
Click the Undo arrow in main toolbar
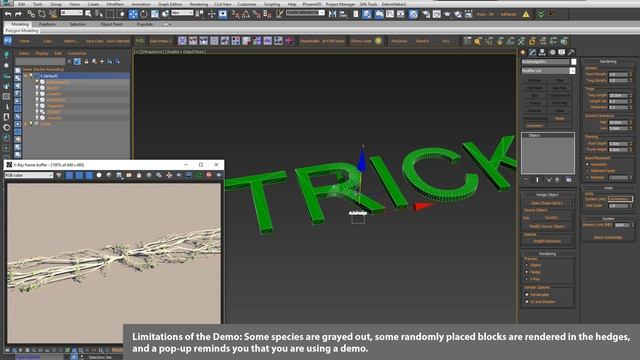[8, 14]
